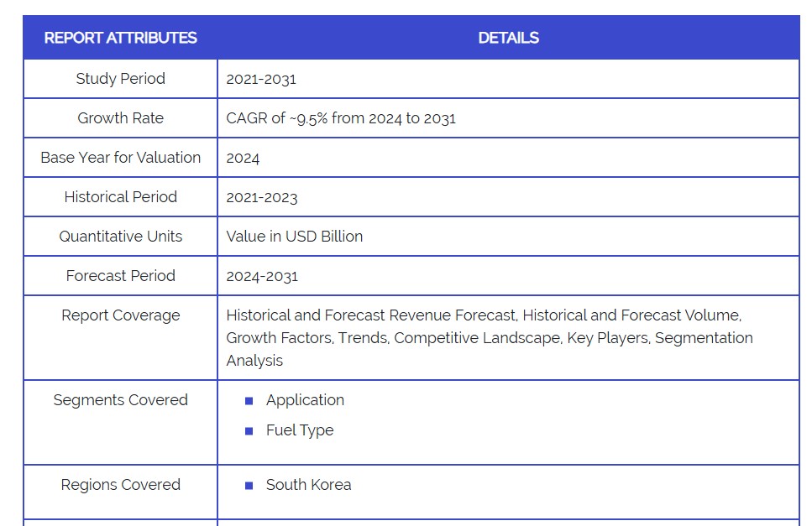
Task: Click the blue bullet beside Application
Action: (x=249, y=401)
